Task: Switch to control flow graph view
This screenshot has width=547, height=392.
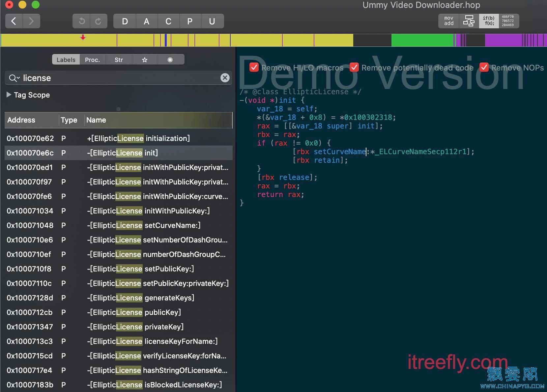Action: pos(469,21)
